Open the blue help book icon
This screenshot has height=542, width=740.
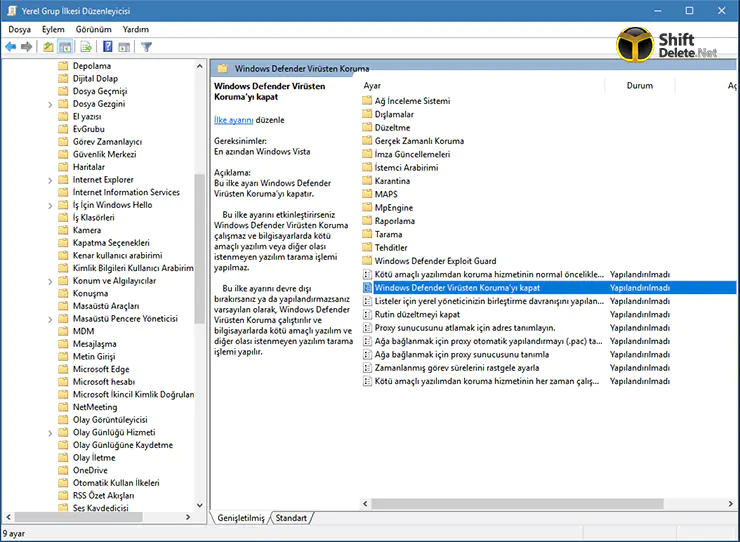[x=108, y=47]
